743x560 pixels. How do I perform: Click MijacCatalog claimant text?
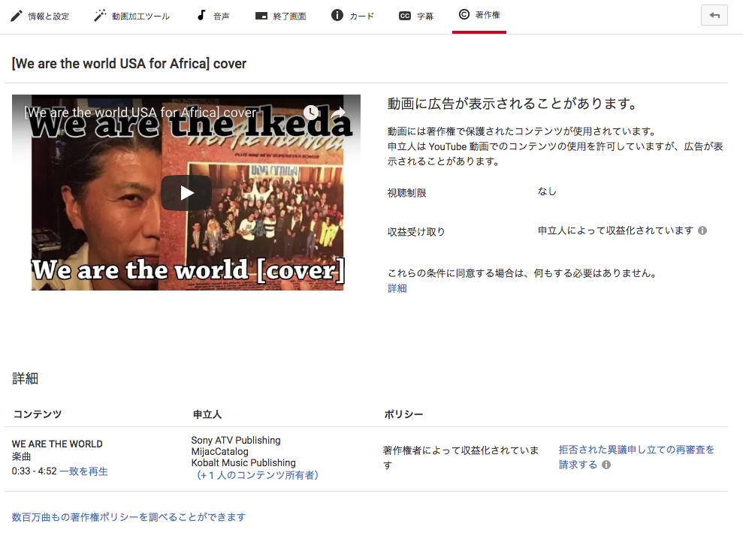click(x=220, y=452)
